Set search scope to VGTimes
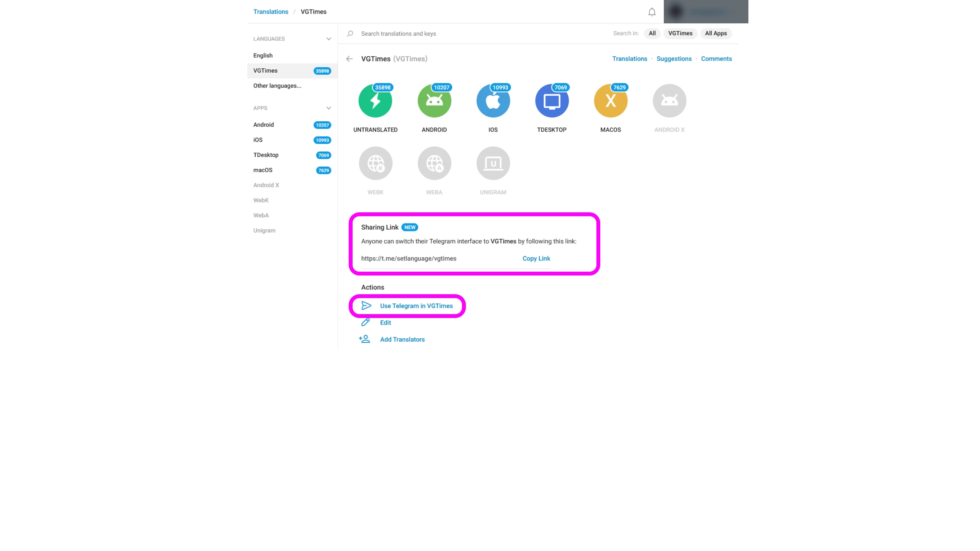The image size is (980, 551). tap(680, 33)
